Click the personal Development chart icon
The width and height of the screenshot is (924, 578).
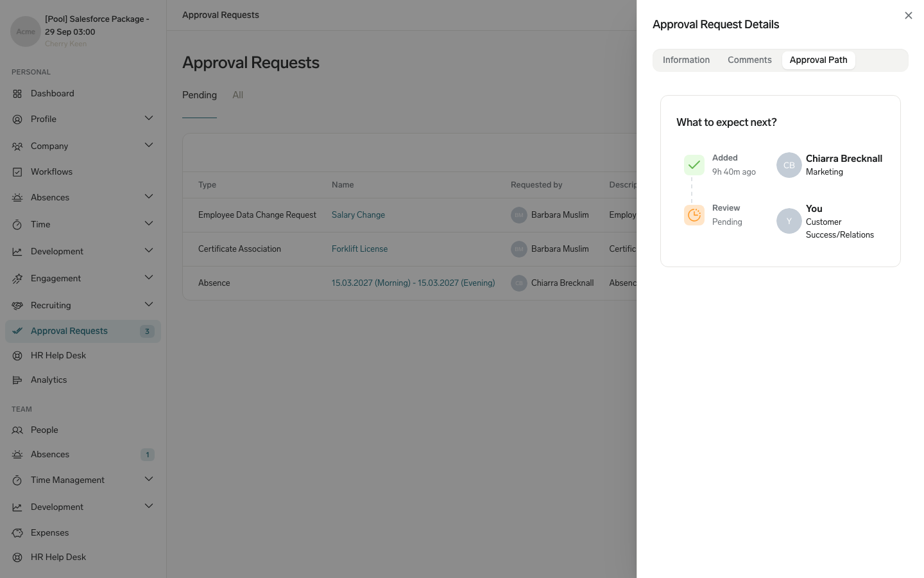(17, 252)
